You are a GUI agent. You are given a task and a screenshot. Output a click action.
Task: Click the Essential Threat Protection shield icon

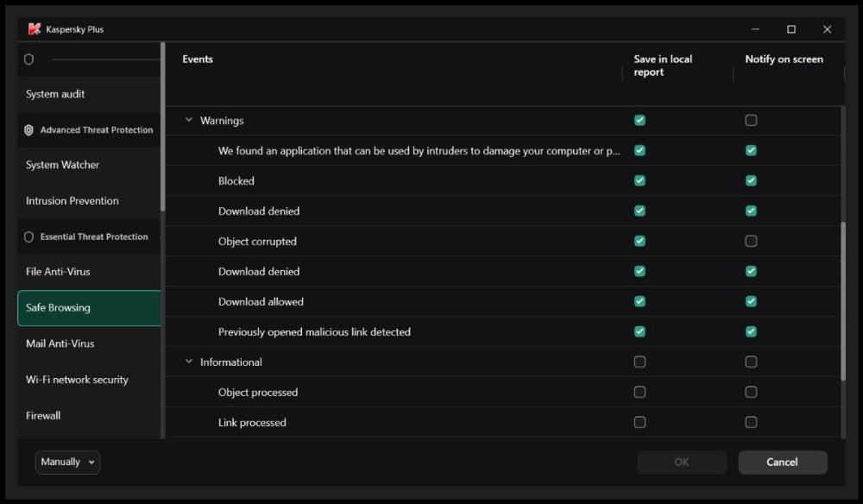[x=28, y=236]
